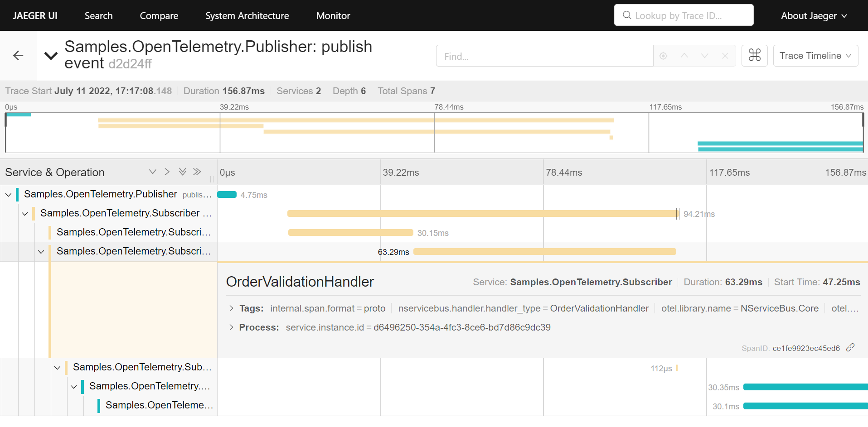Click the 4.75ms Publisher span bar

(227, 195)
